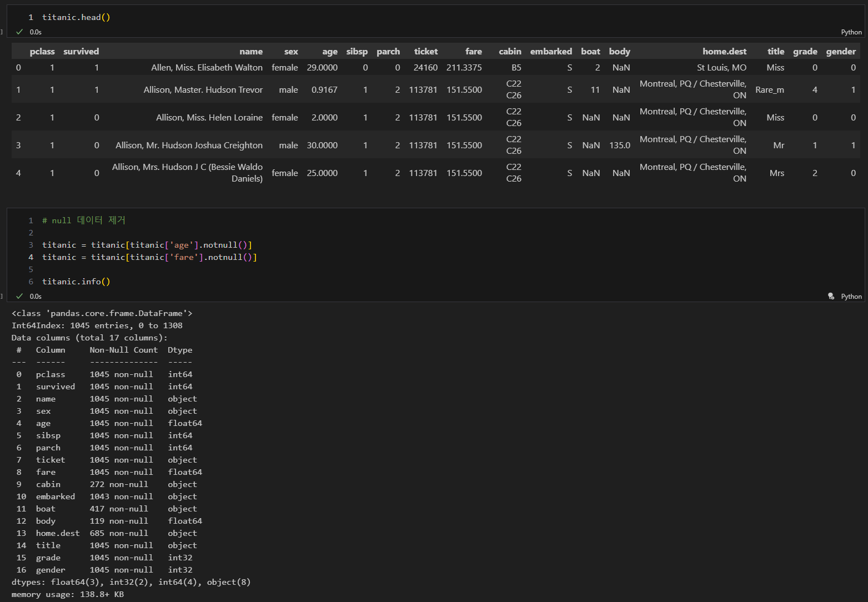Click the sex column header
This screenshot has width=868, height=602.
291,51
